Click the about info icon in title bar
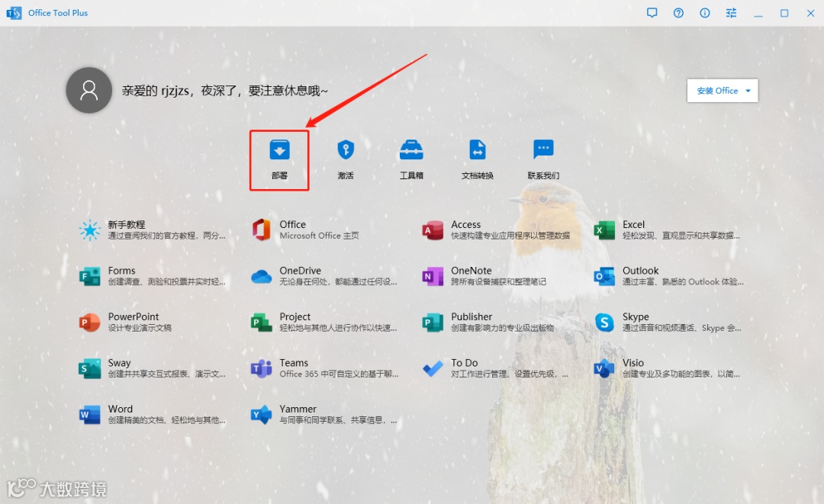Viewport: 824px width, 504px height. [x=705, y=13]
